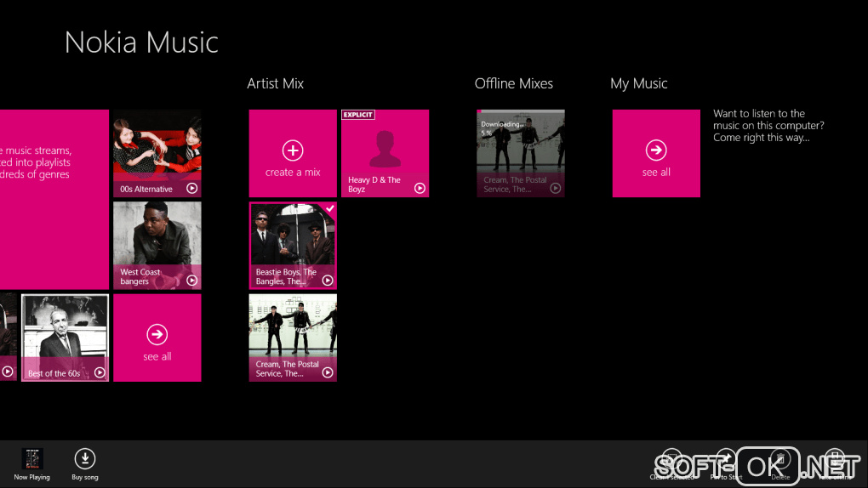
Task: Click the Clear selected icon
Action: coord(671,459)
